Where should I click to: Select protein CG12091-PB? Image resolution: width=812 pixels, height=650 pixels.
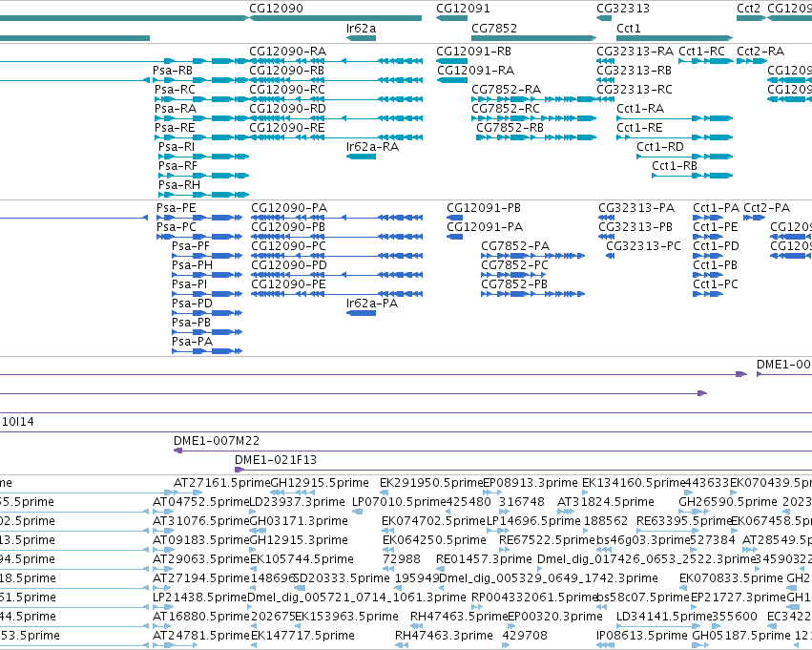[x=484, y=208]
